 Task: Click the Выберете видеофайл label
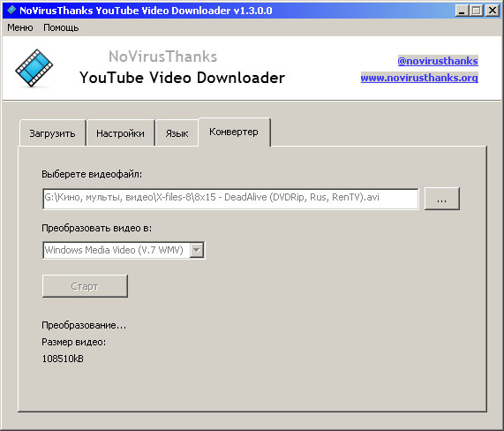tap(92, 174)
